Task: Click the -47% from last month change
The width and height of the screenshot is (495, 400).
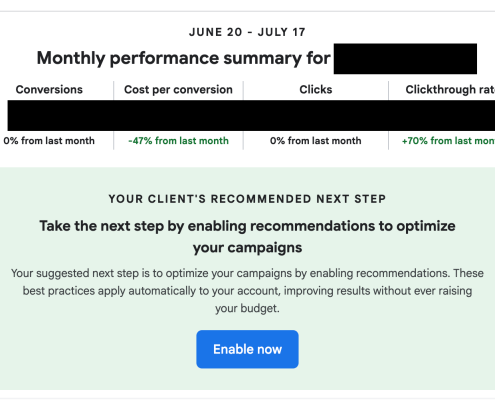Action: pos(178,141)
